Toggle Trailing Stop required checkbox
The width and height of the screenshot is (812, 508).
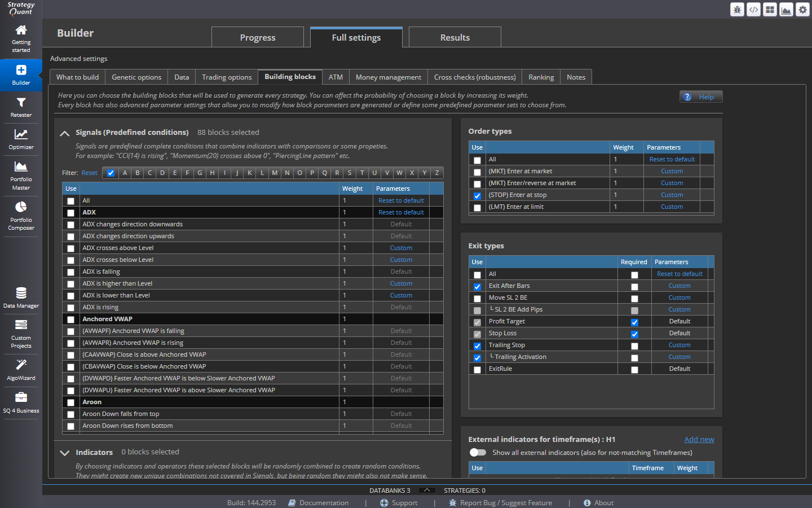[x=634, y=346]
